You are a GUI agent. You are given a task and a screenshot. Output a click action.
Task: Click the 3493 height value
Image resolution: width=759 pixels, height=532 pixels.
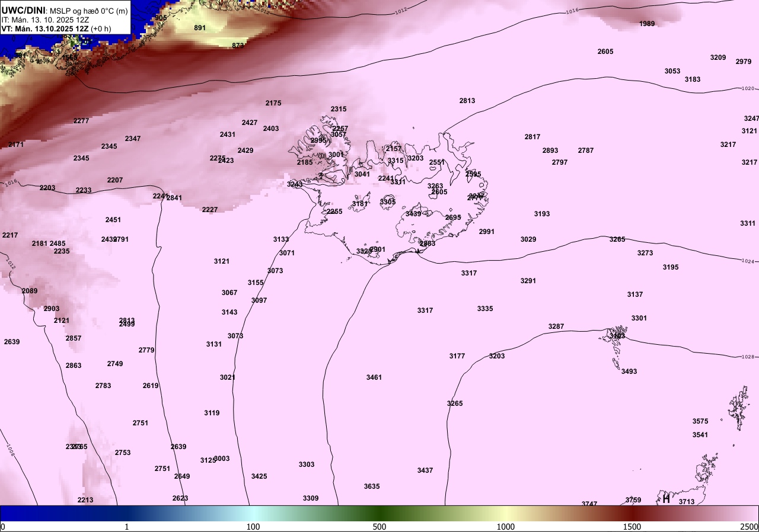click(629, 371)
